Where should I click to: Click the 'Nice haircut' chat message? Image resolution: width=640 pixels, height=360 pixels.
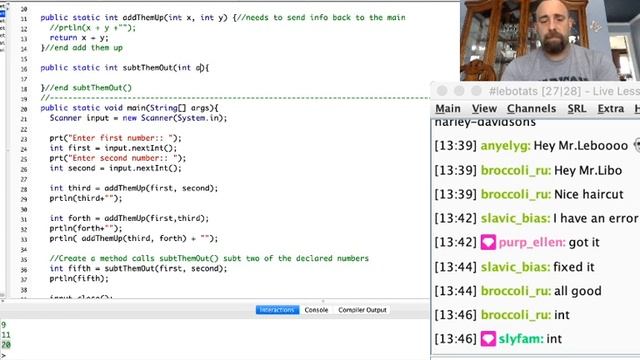[589, 194]
